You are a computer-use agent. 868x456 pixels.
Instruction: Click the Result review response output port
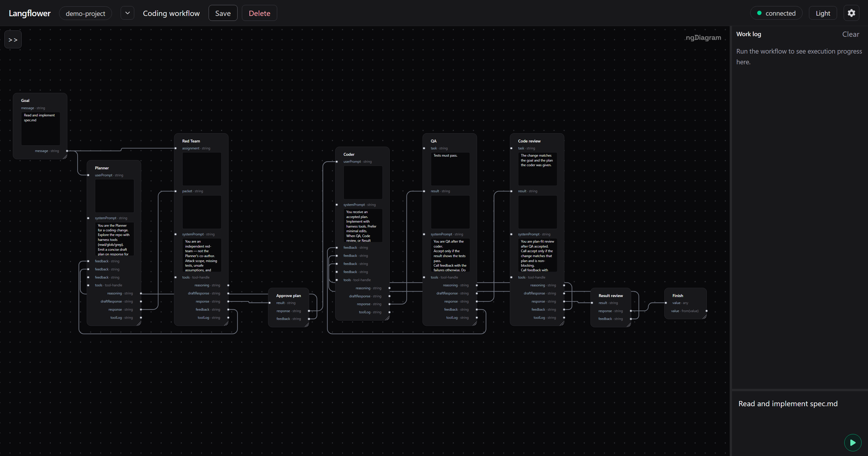point(631,311)
